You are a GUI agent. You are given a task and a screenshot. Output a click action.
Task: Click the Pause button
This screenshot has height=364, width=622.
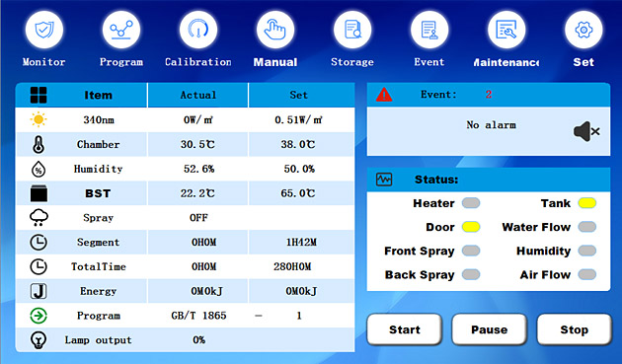489,329
